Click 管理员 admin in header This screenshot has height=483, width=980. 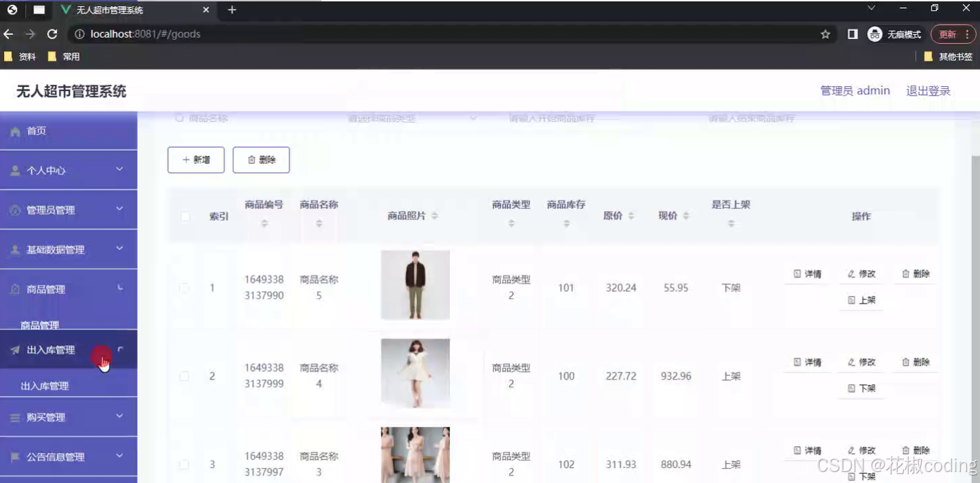(855, 90)
